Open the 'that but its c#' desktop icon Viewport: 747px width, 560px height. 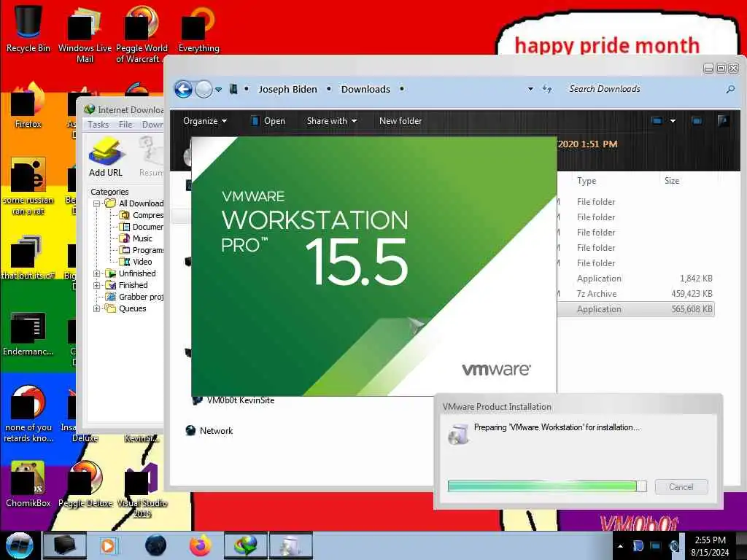(28, 257)
